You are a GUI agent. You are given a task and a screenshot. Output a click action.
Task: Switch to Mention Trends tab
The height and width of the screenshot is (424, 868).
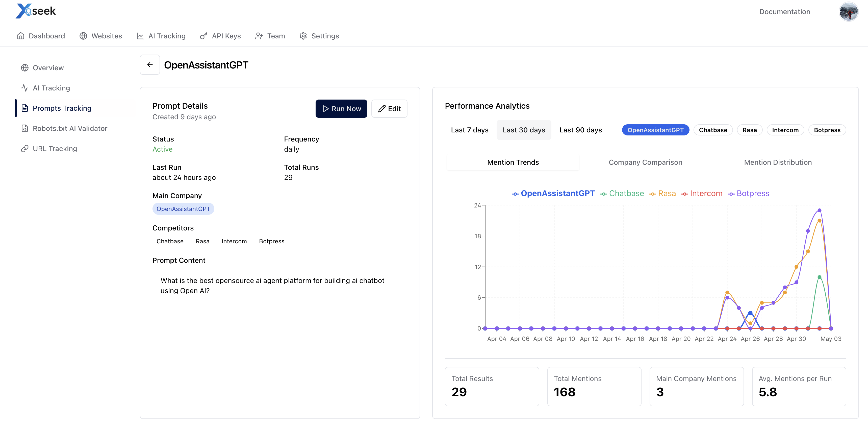click(x=513, y=162)
